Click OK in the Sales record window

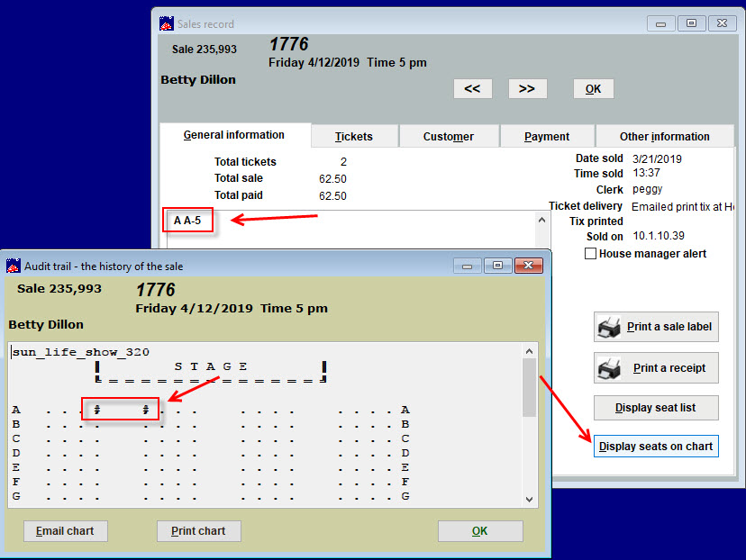click(593, 89)
